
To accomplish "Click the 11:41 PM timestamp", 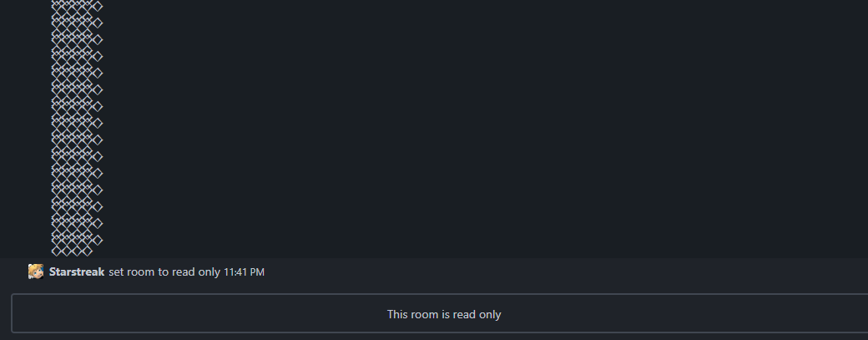I will pyautogui.click(x=244, y=272).
